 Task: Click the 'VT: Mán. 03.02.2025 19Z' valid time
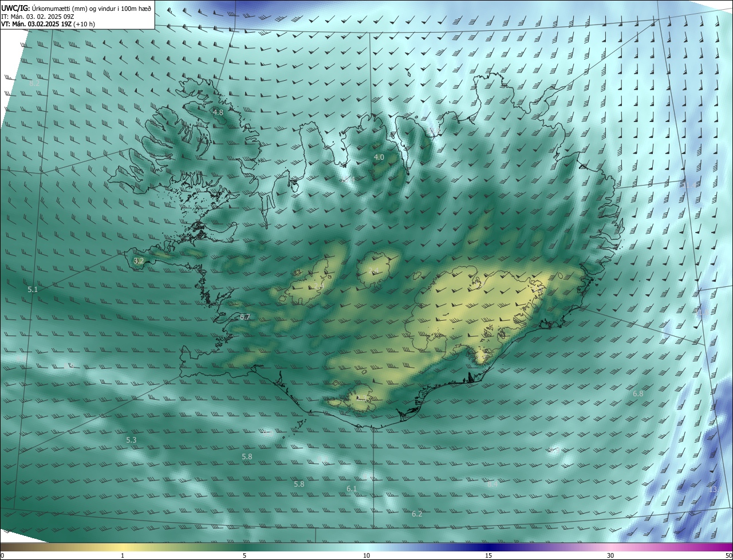tap(36, 24)
